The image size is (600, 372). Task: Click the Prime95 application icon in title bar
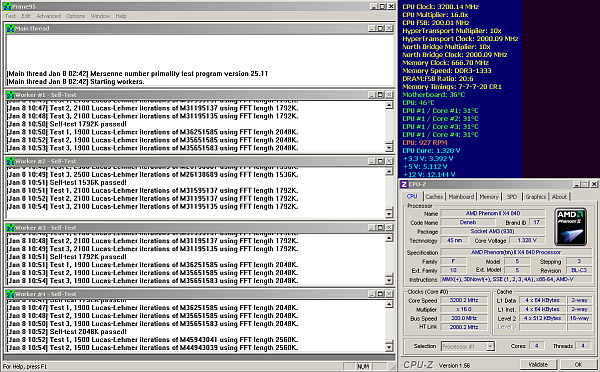point(7,7)
